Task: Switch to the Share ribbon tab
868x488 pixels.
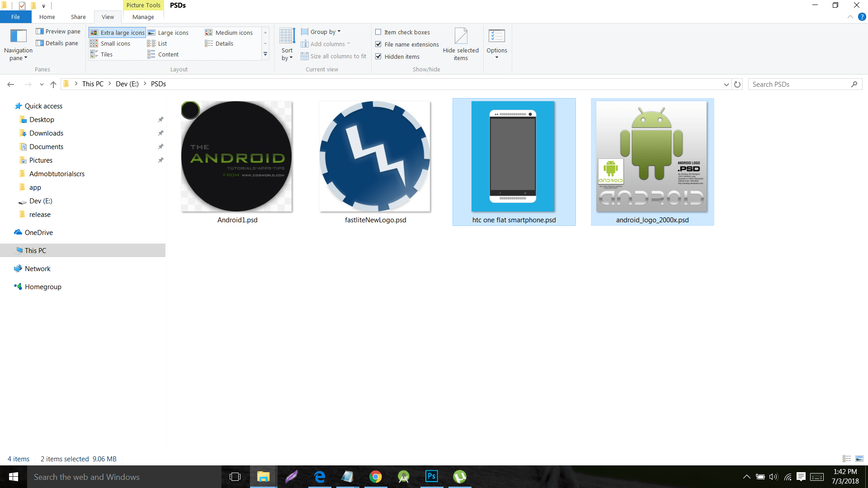Action: pos(78,17)
